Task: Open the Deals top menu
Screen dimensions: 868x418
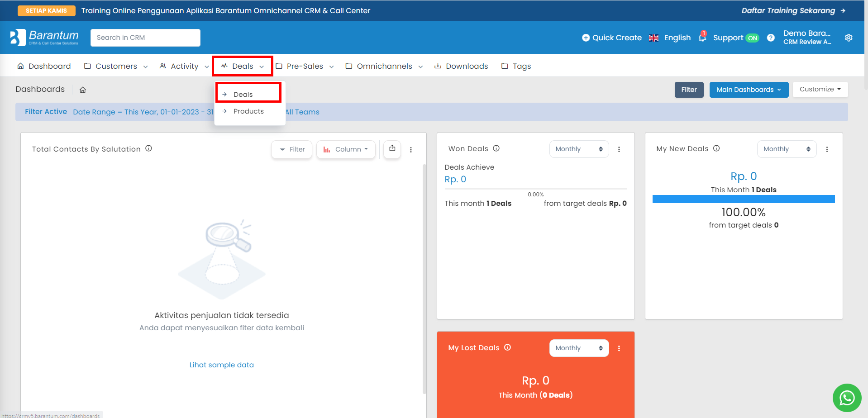Action: pos(243,66)
